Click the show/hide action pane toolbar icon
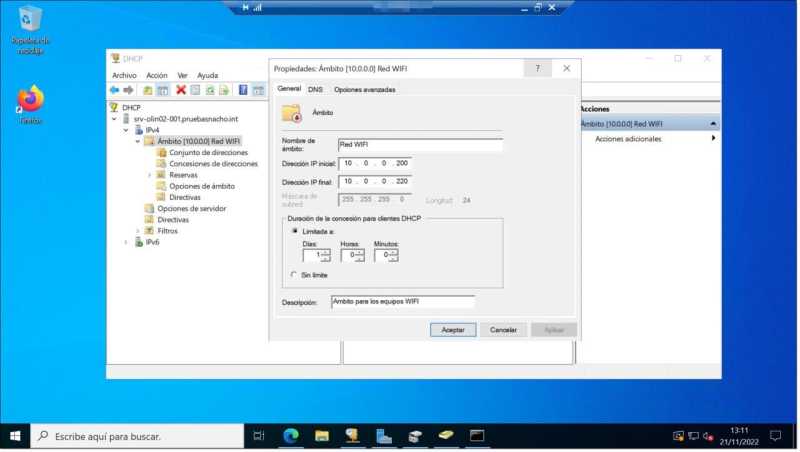Viewport: 800px width, 452px height. (259, 90)
